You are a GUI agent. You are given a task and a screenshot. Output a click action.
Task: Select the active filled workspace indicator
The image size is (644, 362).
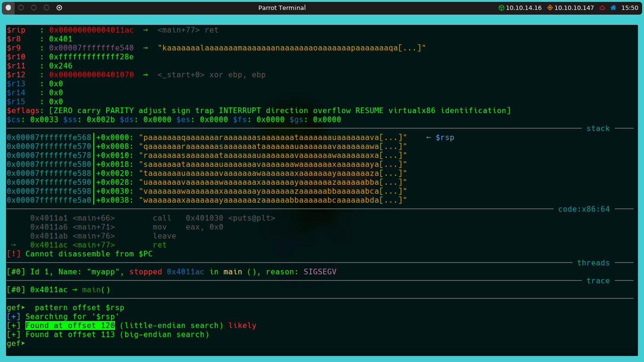8,8
